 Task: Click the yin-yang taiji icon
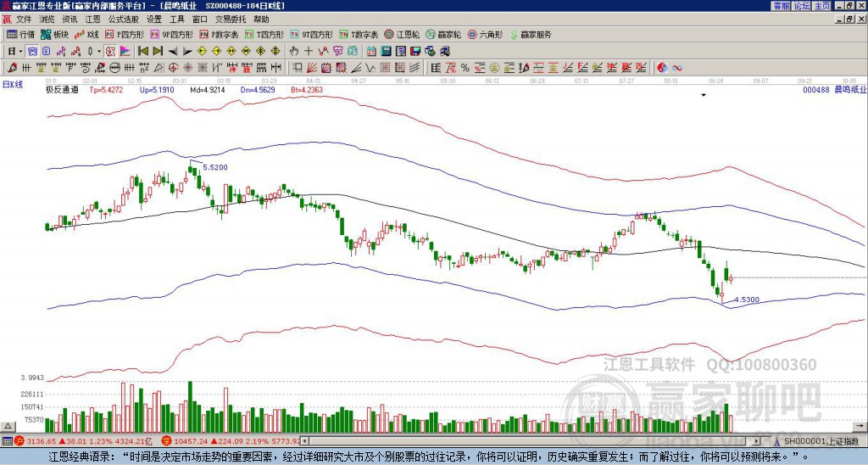pyautogui.click(x=663, y=68)
